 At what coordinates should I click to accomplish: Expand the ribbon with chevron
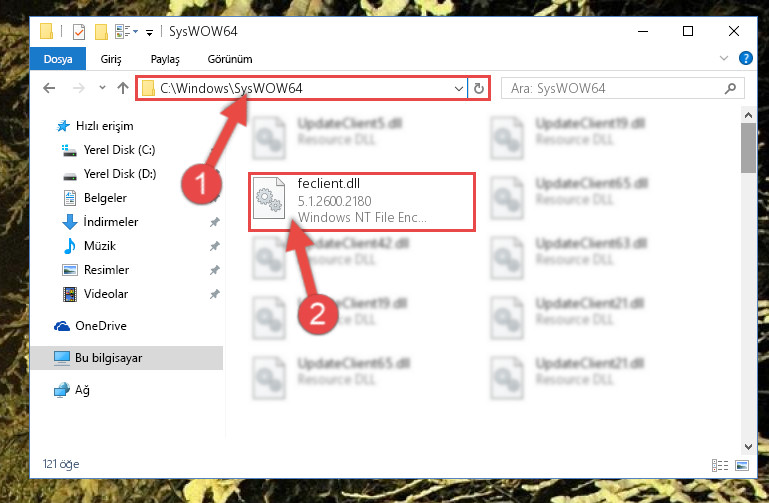pyautogui.click(x=723, y=58)
